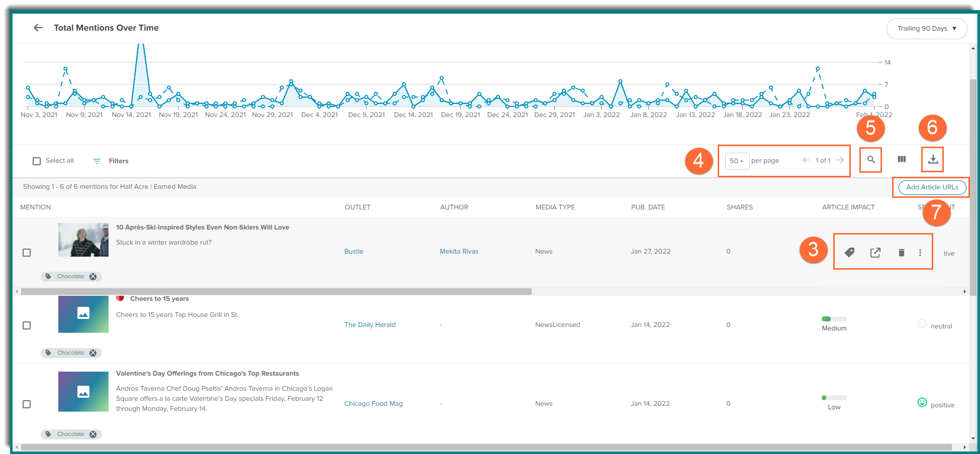Sort by the AUTHOR column header
980x454 pixels.
[454, 207]
